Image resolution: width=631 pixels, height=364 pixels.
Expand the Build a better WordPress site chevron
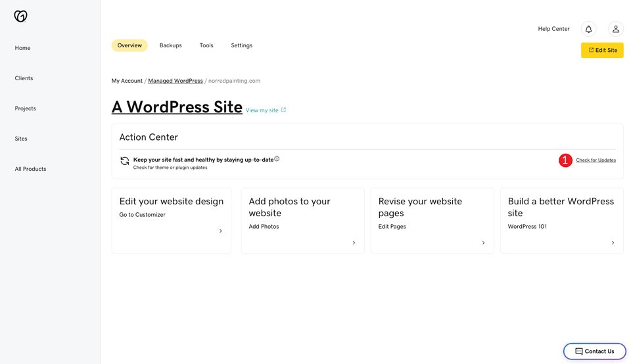click(x=613, y=242)
